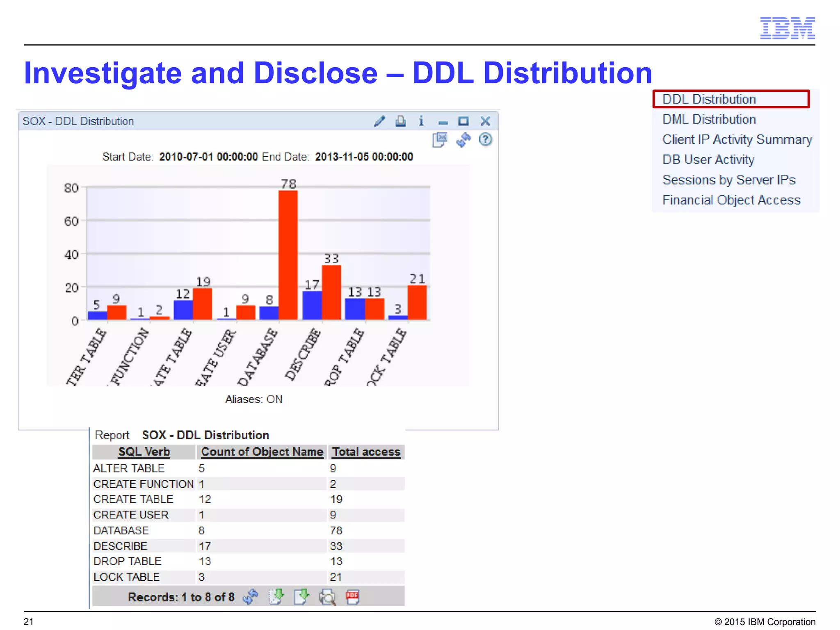This screenshot has height=630, width=840.
Task: Open Sessions by Server IPs report
Action: click(x=729, y=180)
